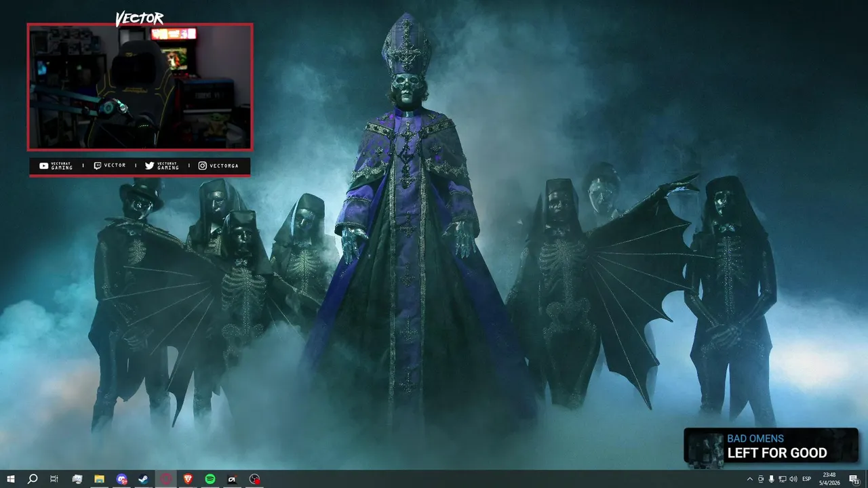Click the webcam feed overlay
This screenshot has width=868, height=488.
pyautogui.click(x=140, y=87)
